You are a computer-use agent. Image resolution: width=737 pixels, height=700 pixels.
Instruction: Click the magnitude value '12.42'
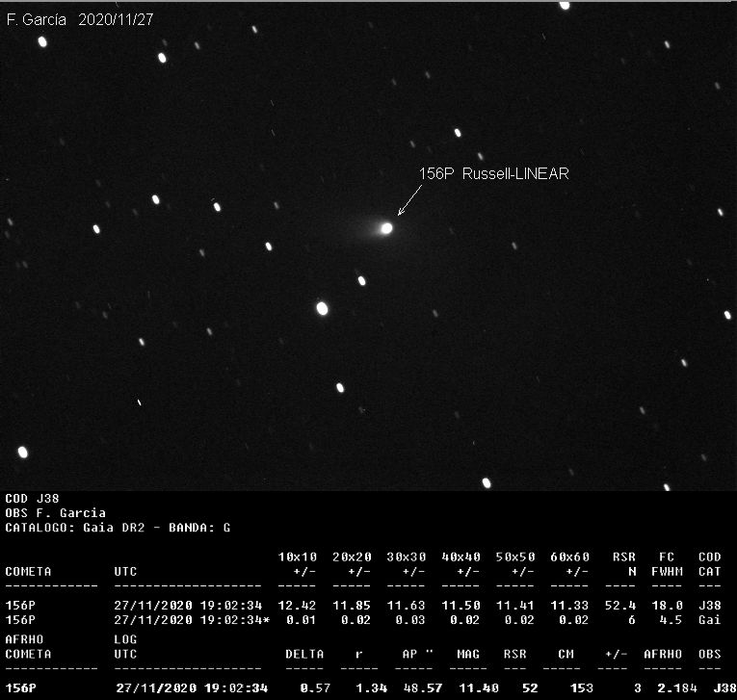(x=297, y=606)
